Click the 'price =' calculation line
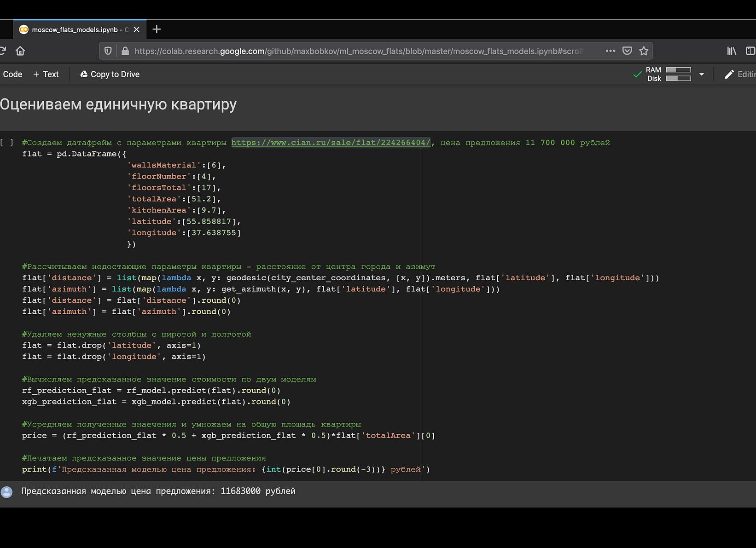Viewport: 756px width, 548px height. (x=228, y=435)
